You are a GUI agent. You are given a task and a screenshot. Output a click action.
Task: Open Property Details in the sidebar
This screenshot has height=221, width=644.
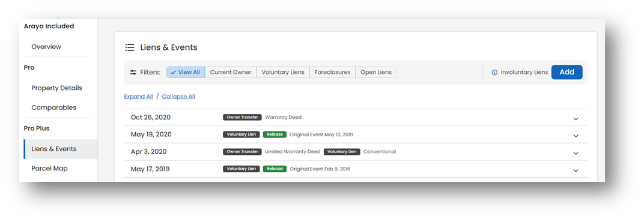56,88
